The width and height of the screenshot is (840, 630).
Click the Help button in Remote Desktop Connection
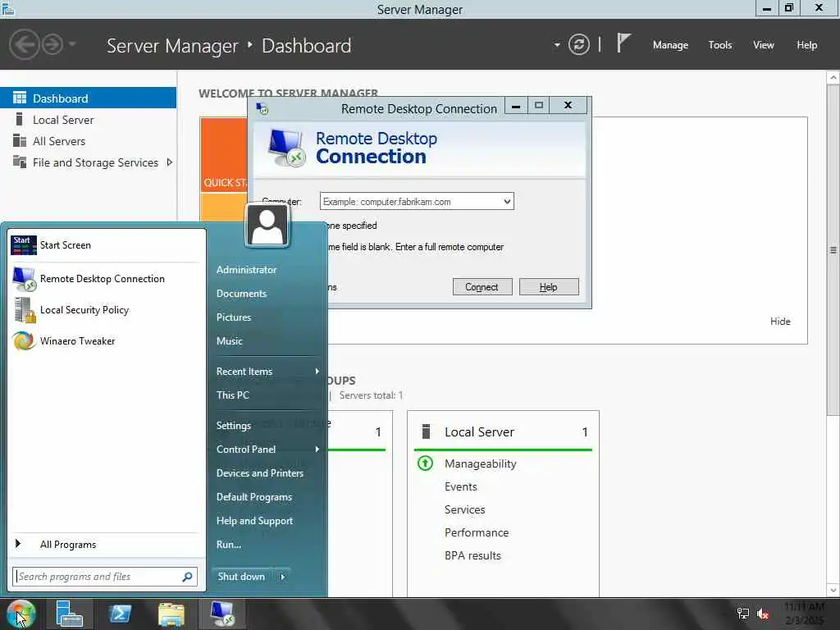tap(549, 286)
